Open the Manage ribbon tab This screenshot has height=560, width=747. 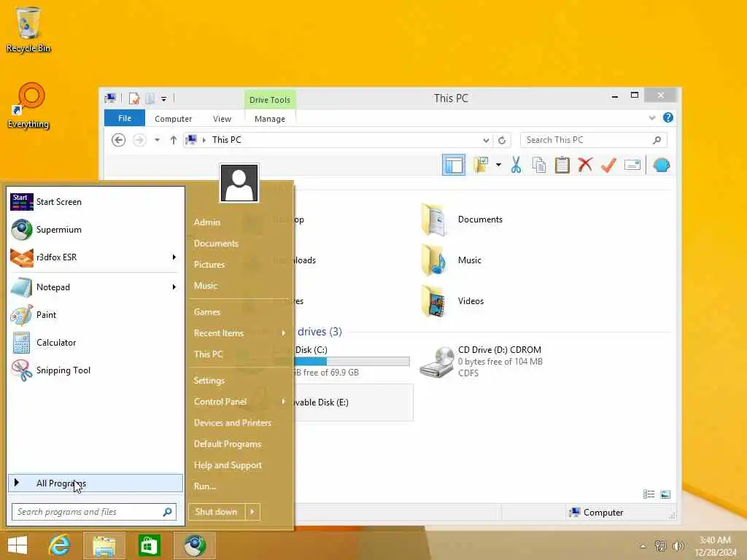[x=270, y=119]
